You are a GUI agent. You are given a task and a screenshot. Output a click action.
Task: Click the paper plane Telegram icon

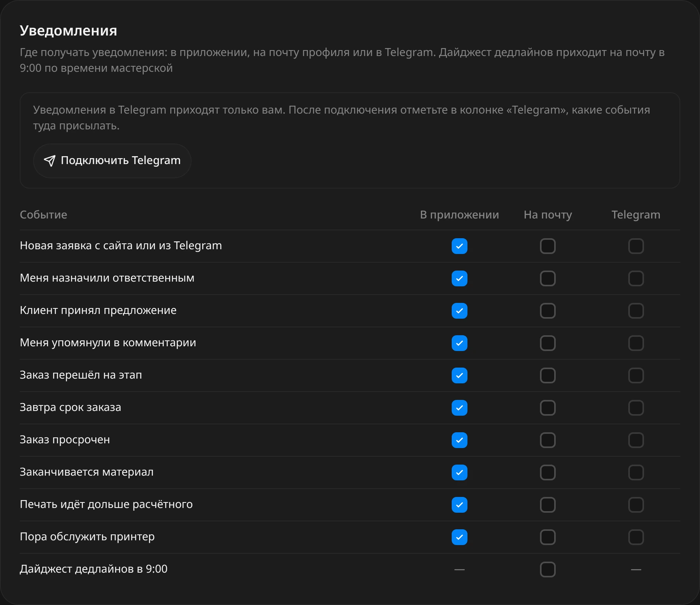(x=50, y=161)
